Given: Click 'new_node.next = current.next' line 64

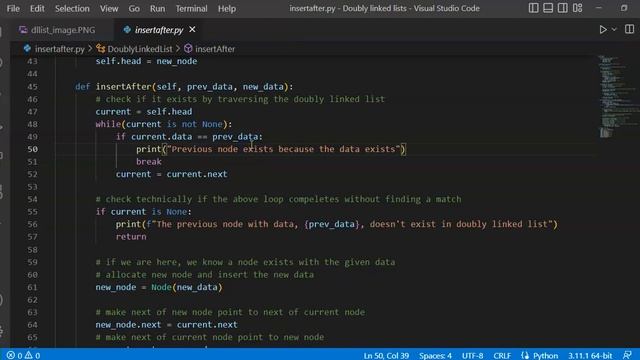Looking at the screenshot, I should [166, 324].
